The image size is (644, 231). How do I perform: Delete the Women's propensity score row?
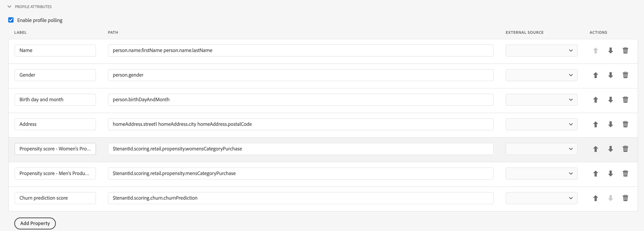click(x=625, y=149)
